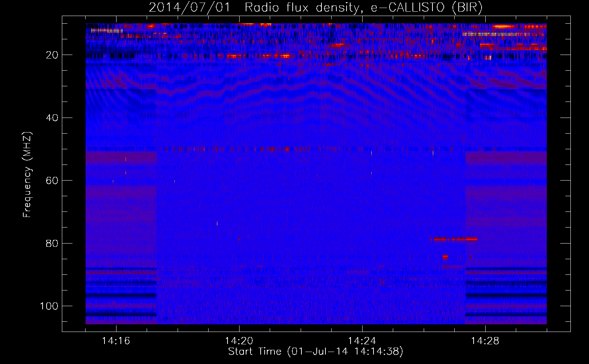589x364 pixels.
Task: Click the y-axis tick label "40"
Action: (x=52, y=118)
